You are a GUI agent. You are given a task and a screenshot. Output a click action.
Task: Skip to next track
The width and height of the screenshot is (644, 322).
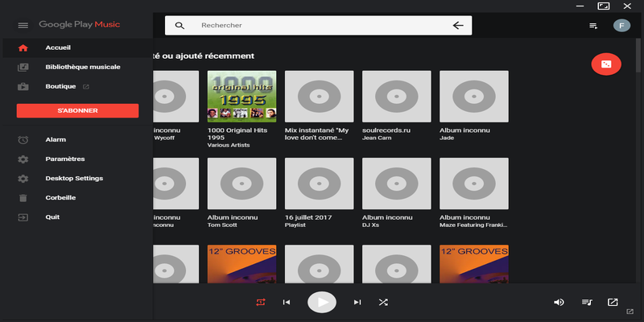coord(357,303)
